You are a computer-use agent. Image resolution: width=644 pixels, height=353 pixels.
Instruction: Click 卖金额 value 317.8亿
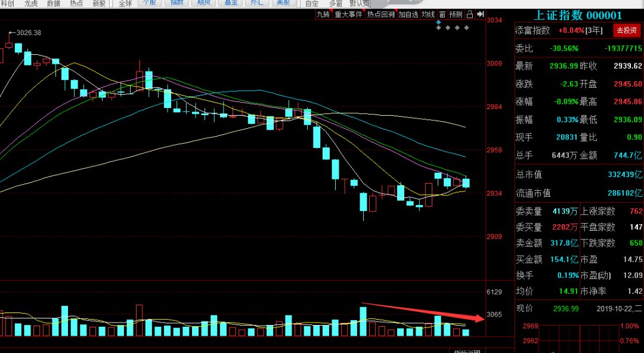564,243
